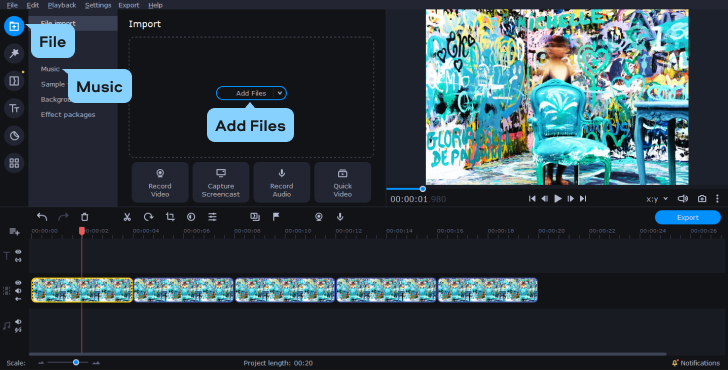Click the Add Files button

(251, 93)
